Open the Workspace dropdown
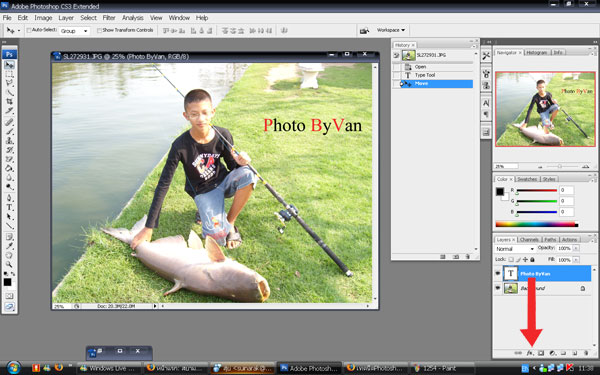This screenshot has height=375, width=600. [390, 30]
